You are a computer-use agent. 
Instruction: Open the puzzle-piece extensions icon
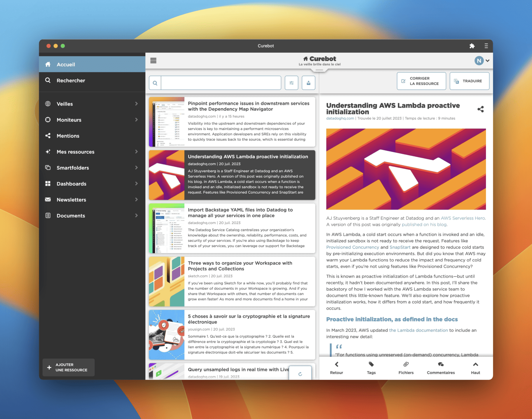472,46
